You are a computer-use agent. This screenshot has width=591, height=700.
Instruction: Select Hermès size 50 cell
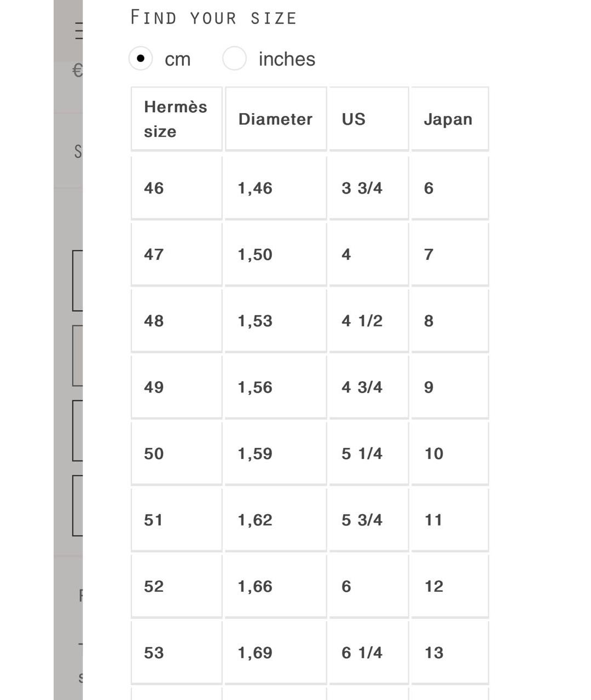(x=177, y=453)
